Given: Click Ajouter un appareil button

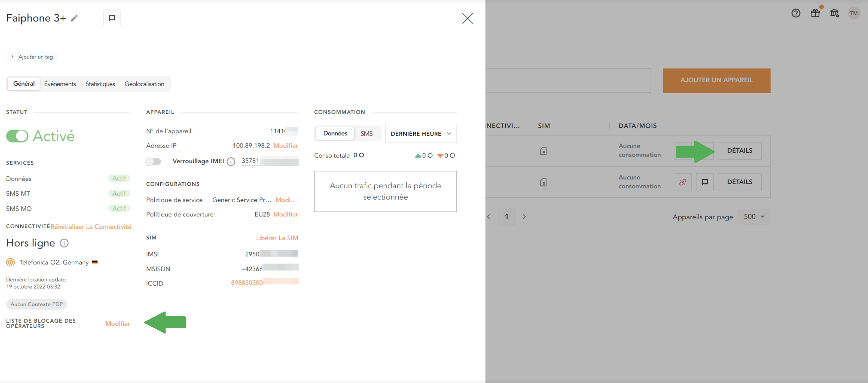Looking at the screenshot, I should pyautogui.click(x=716, y=81).
